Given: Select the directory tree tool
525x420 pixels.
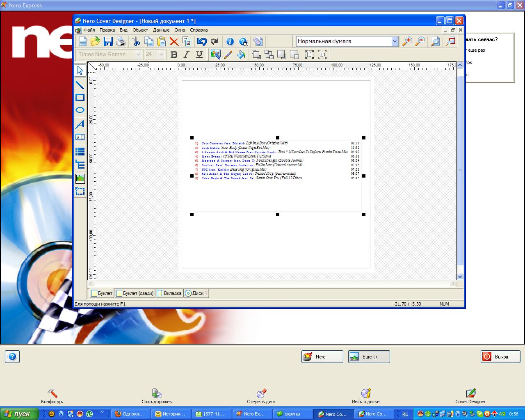Looking at the screenshot, I should coord(80,165).
